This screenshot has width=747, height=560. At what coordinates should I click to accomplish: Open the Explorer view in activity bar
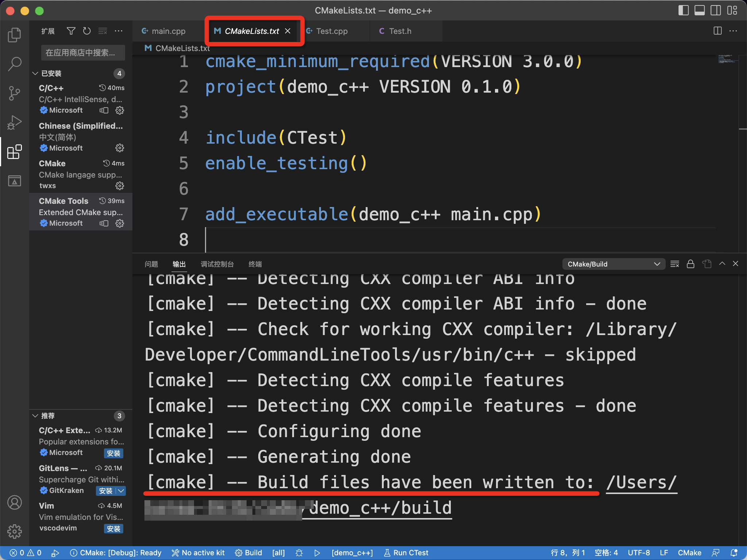click(x=15, y=35)
